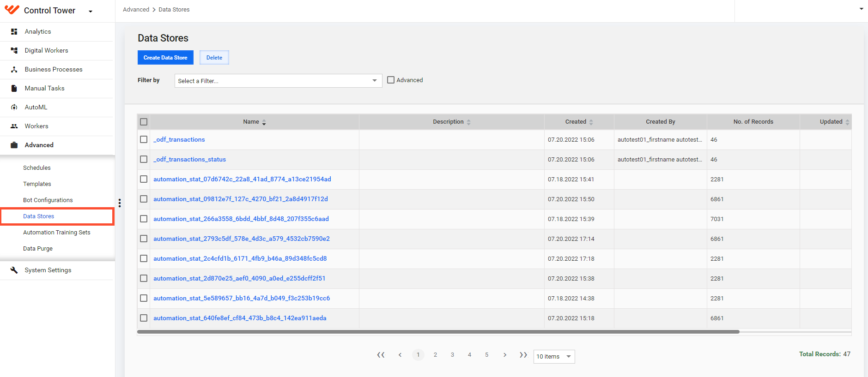Image resolution: width=868 pixels, height=377 pixels.
Task: Click the Workers people icon
Action: (x=14, y=126)
